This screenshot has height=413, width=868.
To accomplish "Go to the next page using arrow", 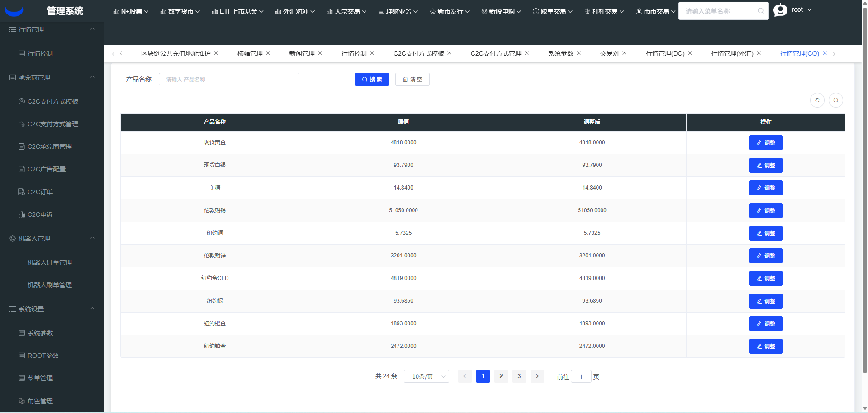I will click(537, 376).
